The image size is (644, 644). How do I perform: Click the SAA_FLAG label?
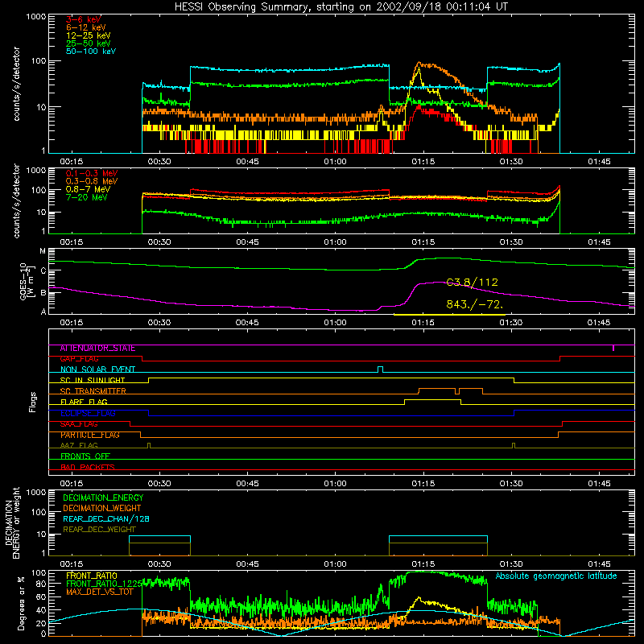(x=79, y=424)
